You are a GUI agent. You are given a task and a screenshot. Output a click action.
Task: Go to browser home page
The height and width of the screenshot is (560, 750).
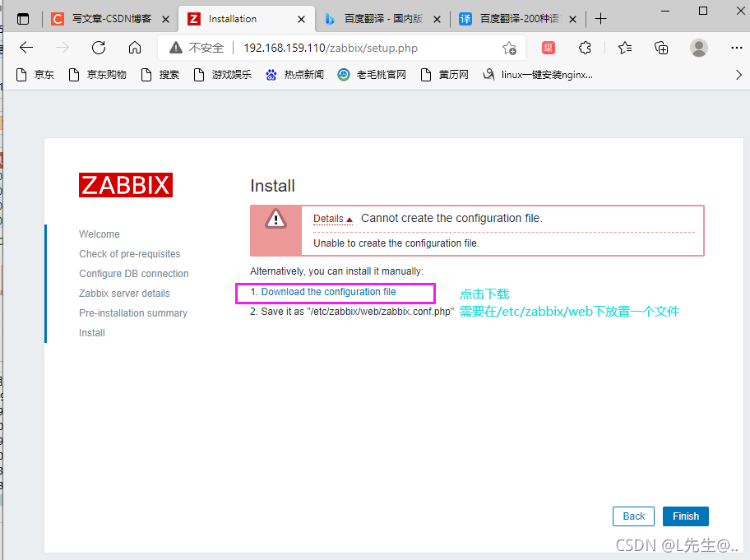coord(135,48)
